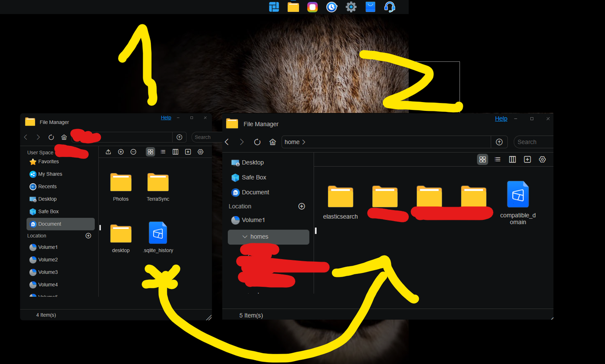
Task: Open the backup clock app in the taskbar
Action: click(x=332, y=7)
